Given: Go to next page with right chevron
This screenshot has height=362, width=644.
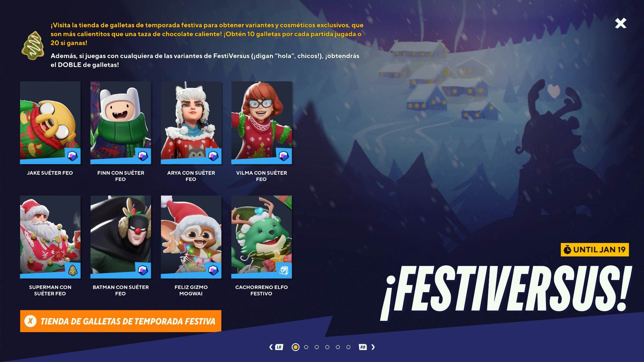Looking at the screenshot, I should (x=373, y=347).
